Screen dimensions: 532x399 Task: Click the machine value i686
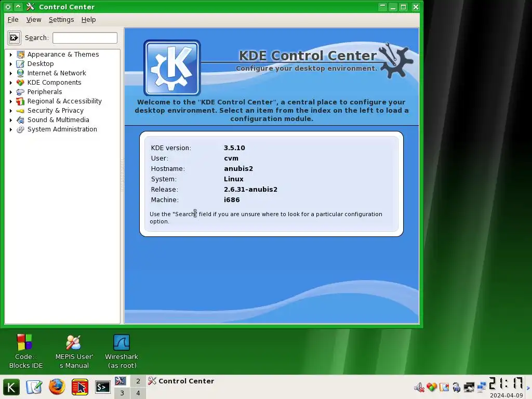tap(232, 200)
